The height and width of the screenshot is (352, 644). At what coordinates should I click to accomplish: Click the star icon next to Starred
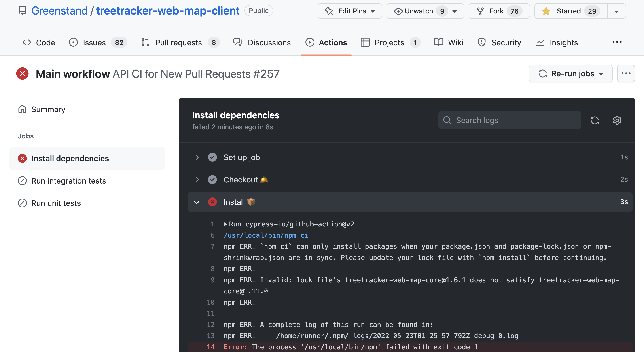546,11
